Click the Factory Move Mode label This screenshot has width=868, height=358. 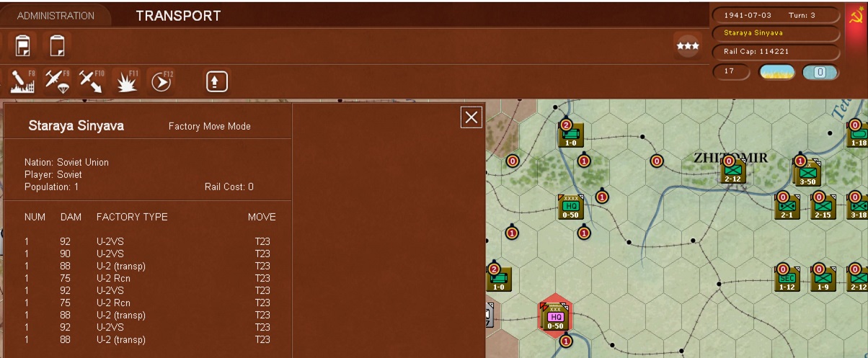209,126
